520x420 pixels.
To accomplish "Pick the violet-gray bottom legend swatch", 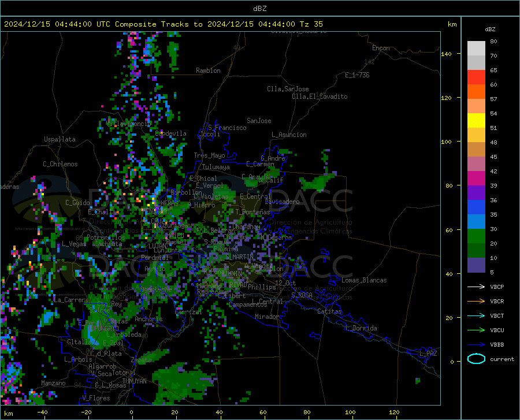I will click(x=476, y=265).
